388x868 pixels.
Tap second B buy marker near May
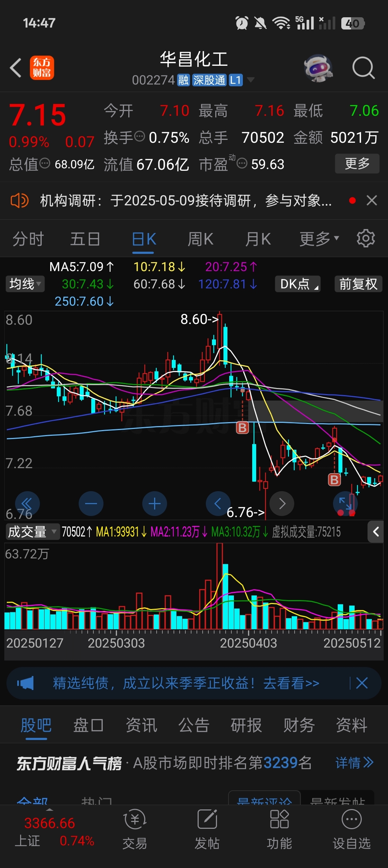coord(334,479)
